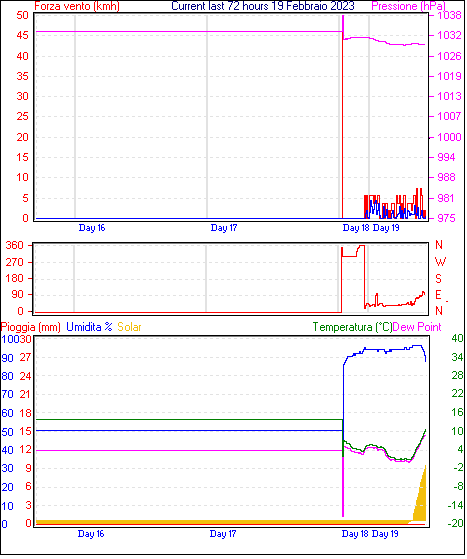Select the 1026 pressure axis value

(x=449, y=56)
